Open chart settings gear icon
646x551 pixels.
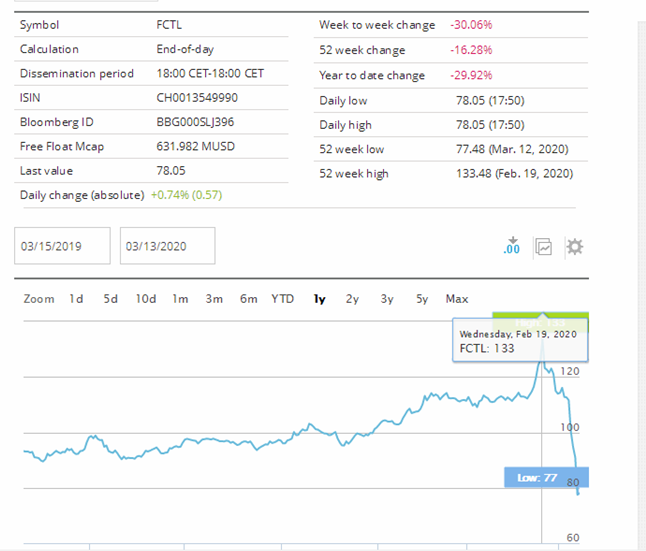(574, 246)
